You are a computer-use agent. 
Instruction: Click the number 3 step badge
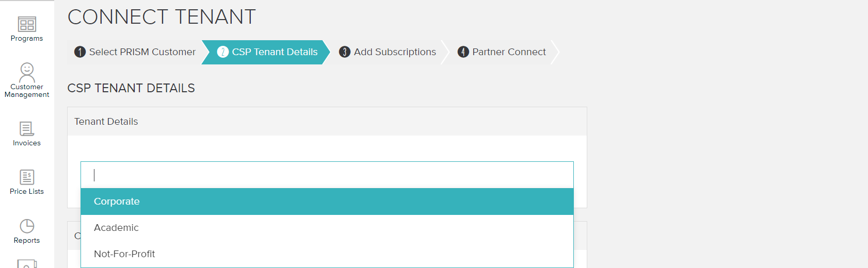coord(345,52)
